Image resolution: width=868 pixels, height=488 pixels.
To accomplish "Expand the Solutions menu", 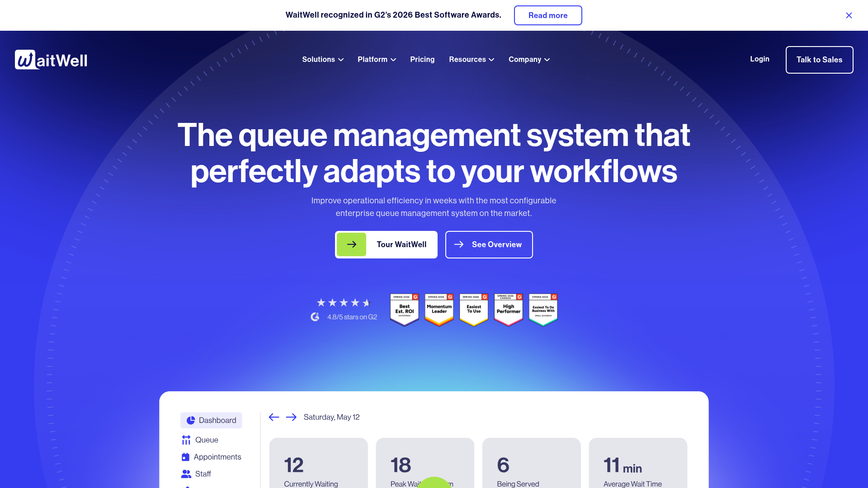I will point(323,60).
